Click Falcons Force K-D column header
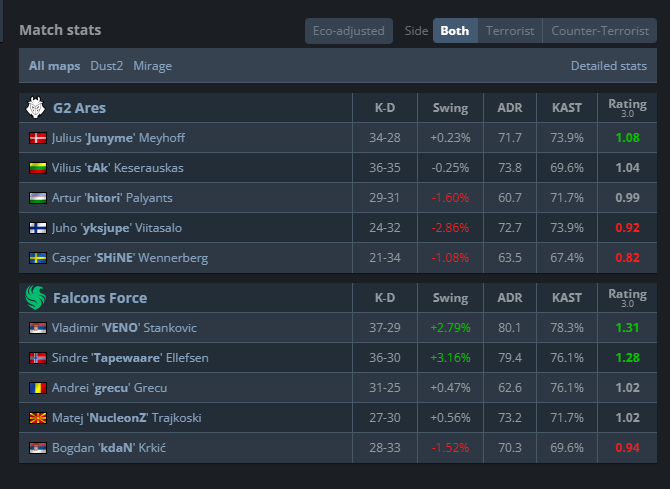 click(x=385, y=298)
